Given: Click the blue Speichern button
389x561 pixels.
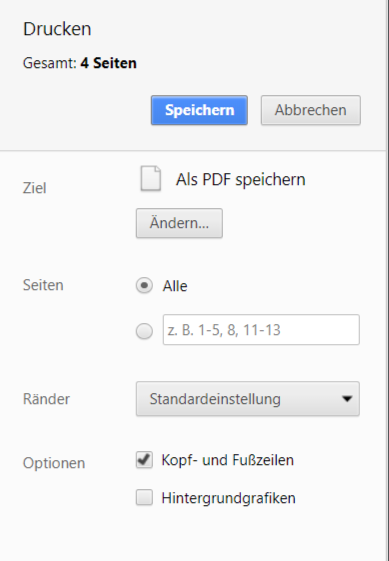Looking at the screenshot, I should point(199,110).
